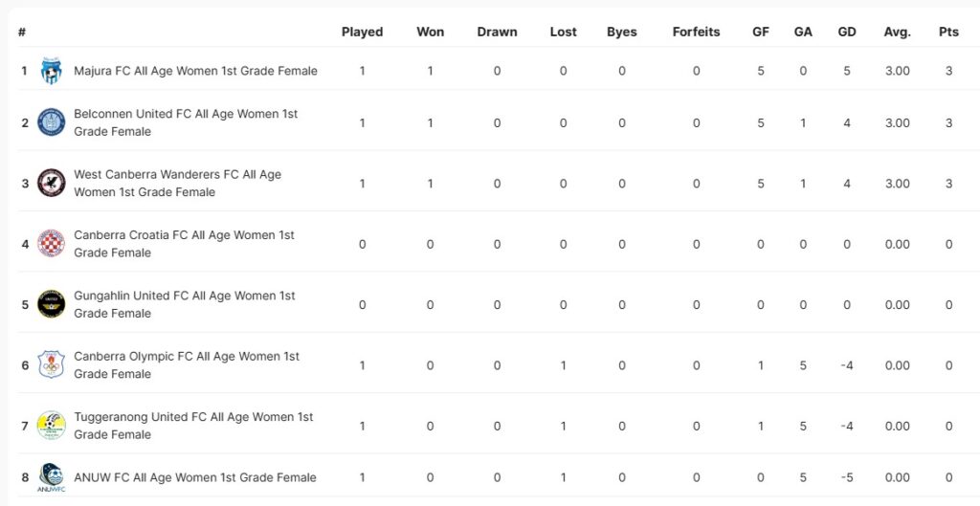Screen dimensions: 980x506
Task: Select the Won column header
Action: click(431, 32)
